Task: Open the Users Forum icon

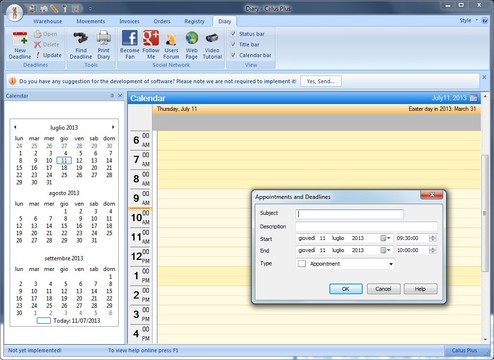Action: (x=171, y=39)
